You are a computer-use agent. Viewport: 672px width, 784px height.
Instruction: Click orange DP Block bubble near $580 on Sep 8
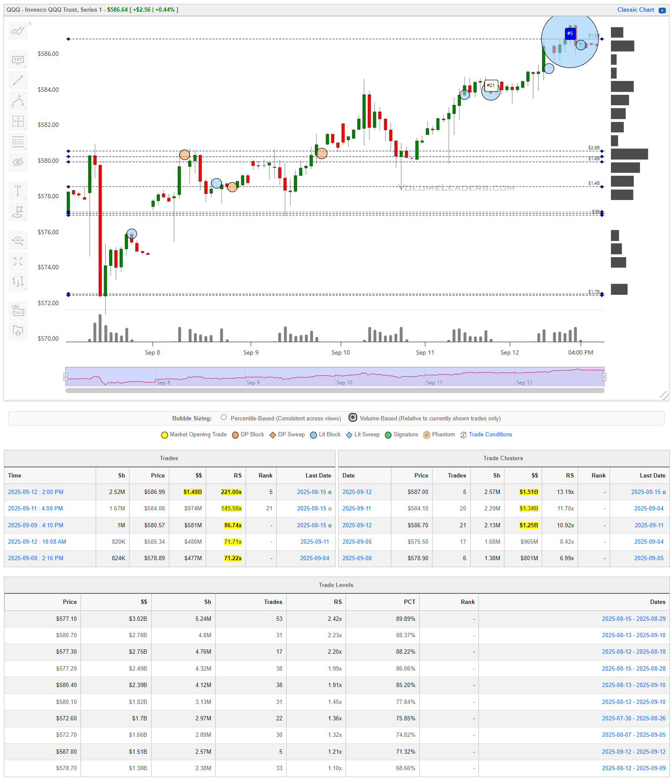click(x=184, y=155)
